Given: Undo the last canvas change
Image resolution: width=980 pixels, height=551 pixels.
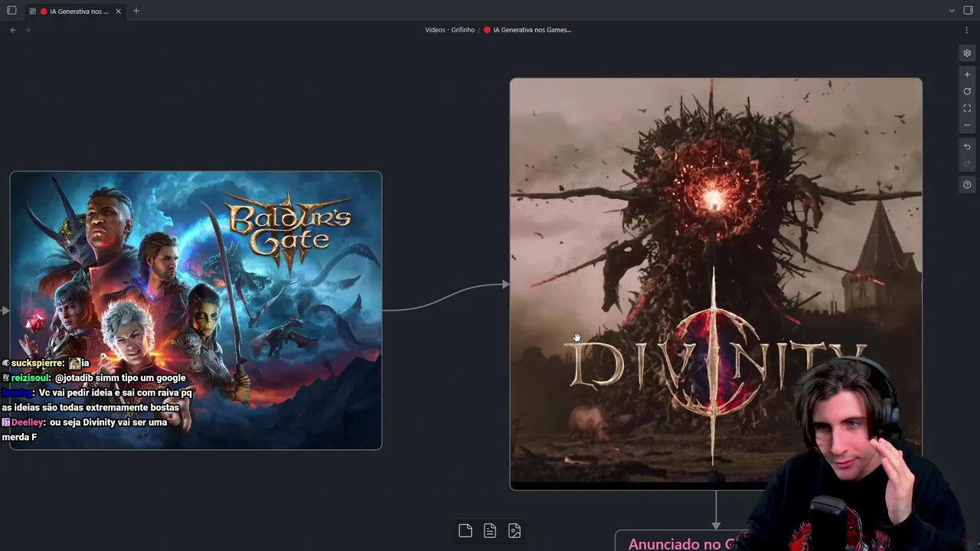Looking at the screenshot, I should [967, 146].
